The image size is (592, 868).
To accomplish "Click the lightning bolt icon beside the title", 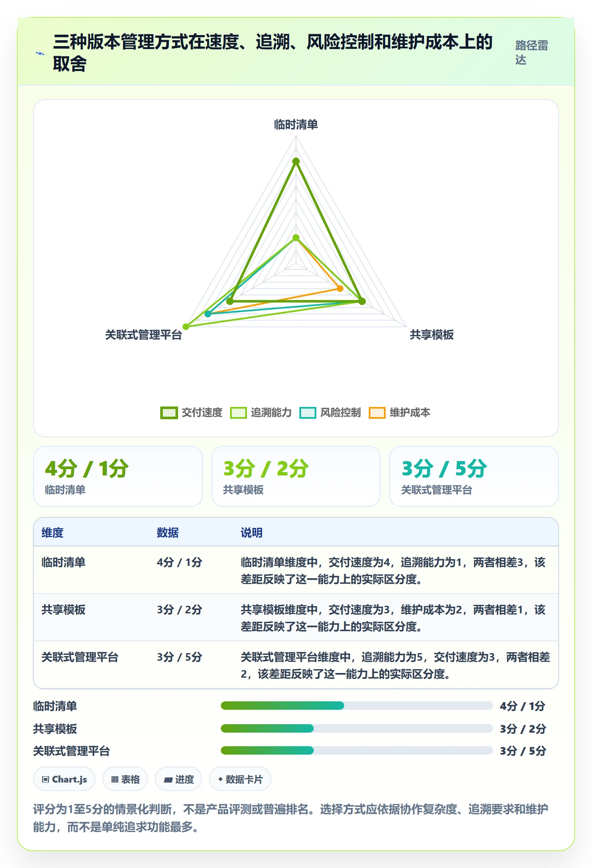I will 40,53.
